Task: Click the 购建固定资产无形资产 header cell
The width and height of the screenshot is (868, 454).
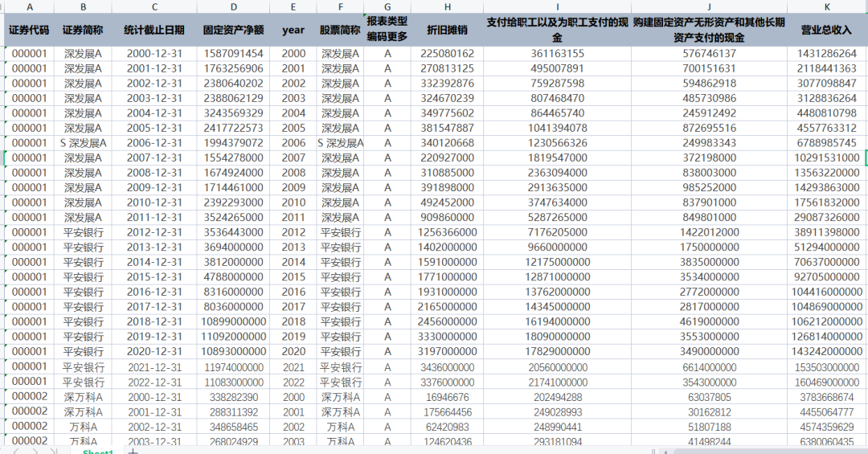Action: (709, 30)
